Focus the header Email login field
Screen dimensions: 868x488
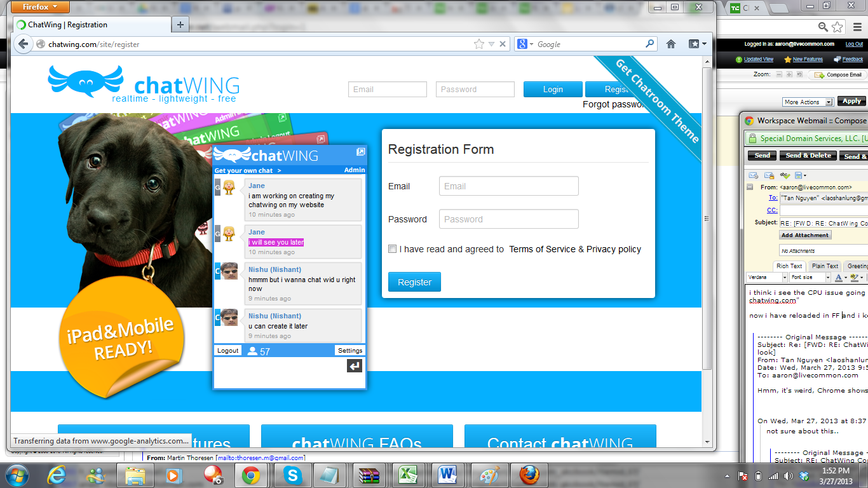(x=388, y=90)
